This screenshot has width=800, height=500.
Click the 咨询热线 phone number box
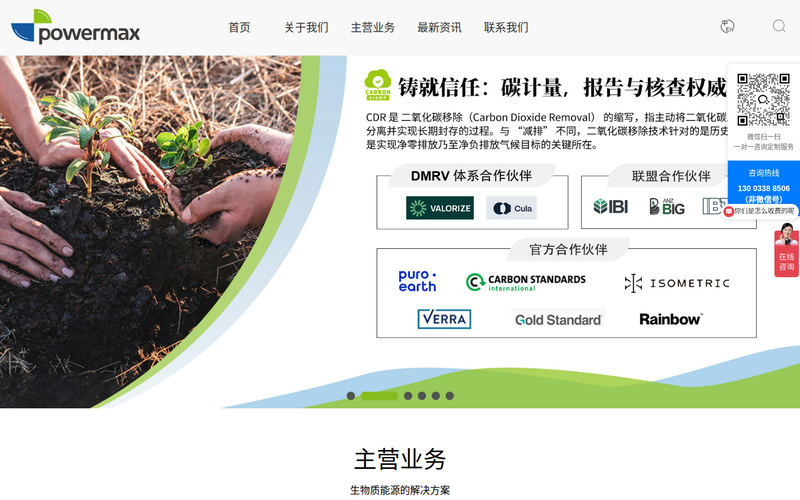pos(763,183)
